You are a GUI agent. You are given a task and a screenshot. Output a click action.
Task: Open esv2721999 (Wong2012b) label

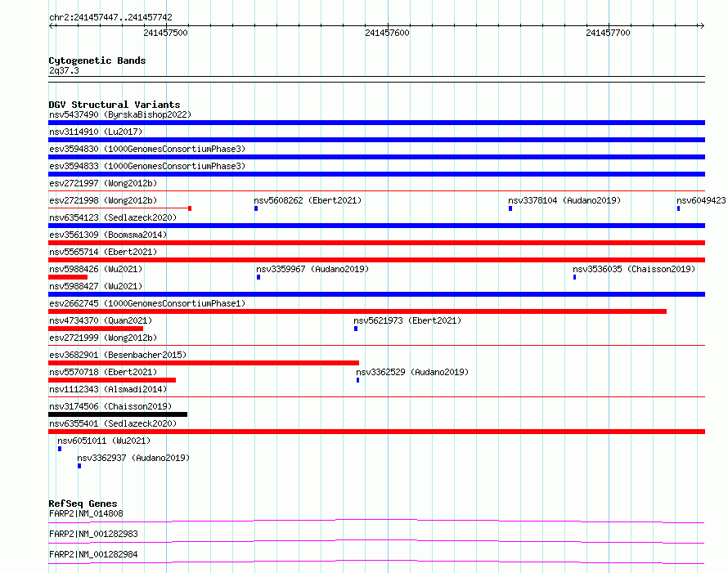[x=103, y=338]
